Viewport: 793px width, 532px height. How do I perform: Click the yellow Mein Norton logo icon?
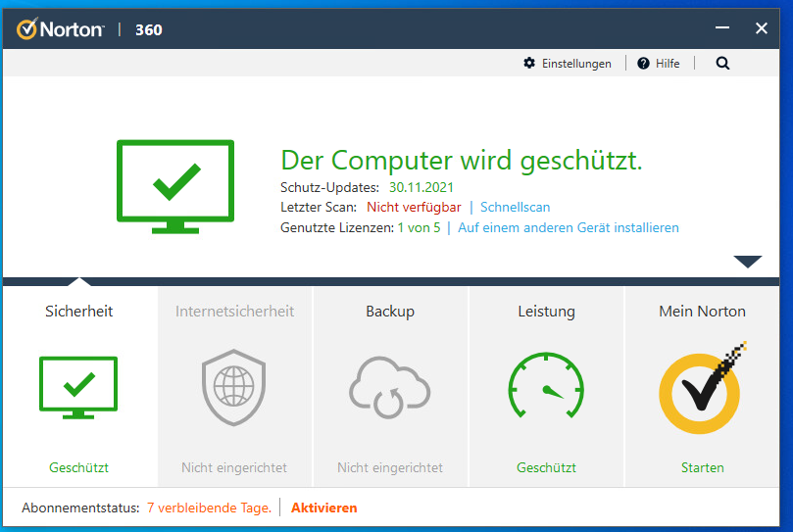702,388
